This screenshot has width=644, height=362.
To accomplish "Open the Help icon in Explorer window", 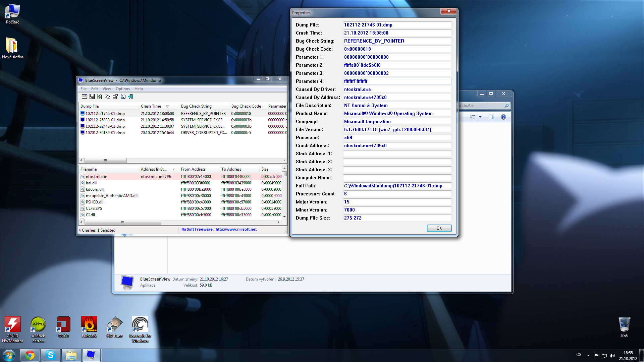I will 503,117.
